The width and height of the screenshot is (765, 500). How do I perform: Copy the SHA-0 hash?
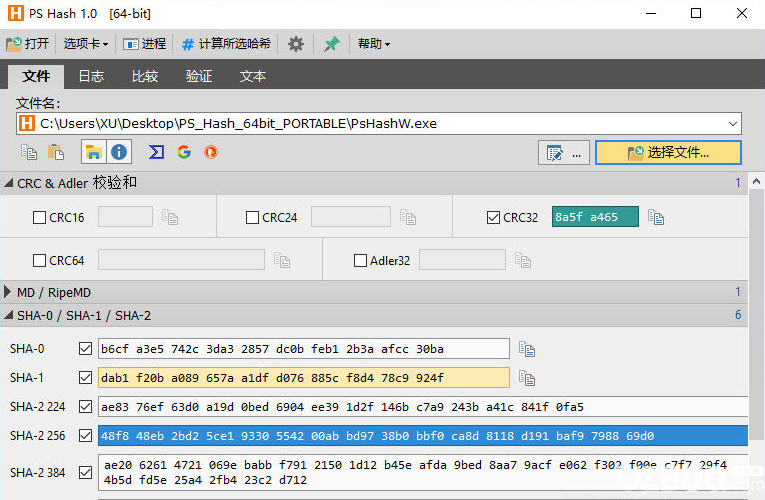[x=527, y=349]
